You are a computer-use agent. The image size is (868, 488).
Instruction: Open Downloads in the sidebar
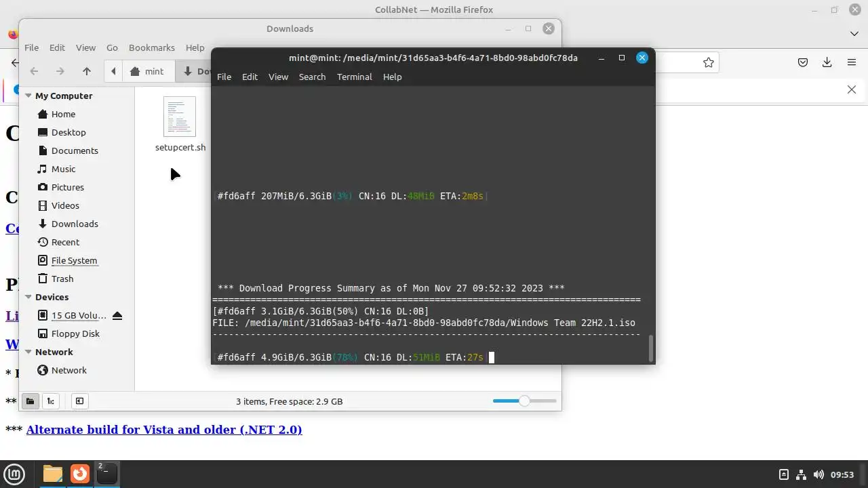coord(75,224)
